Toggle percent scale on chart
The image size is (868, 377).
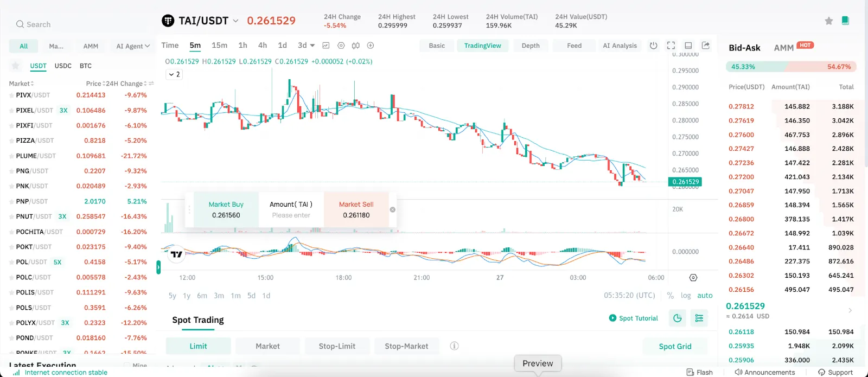pos(671,296)
